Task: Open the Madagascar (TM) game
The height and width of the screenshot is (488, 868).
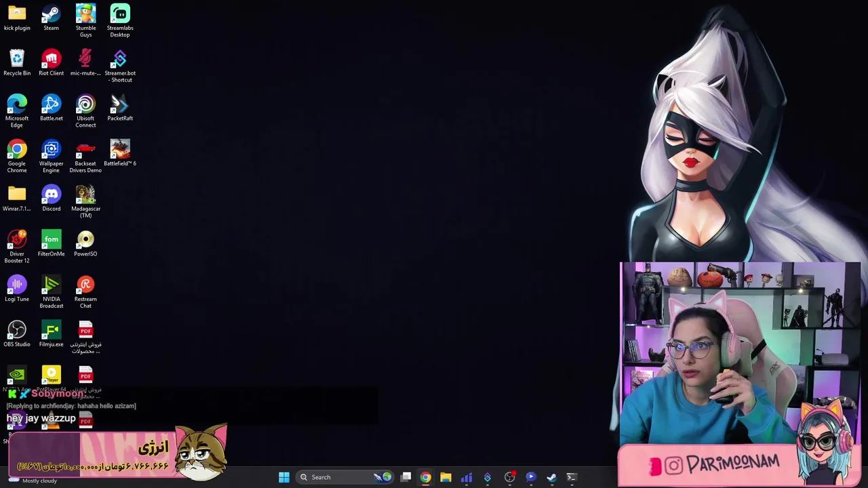Action: (85, 201)
